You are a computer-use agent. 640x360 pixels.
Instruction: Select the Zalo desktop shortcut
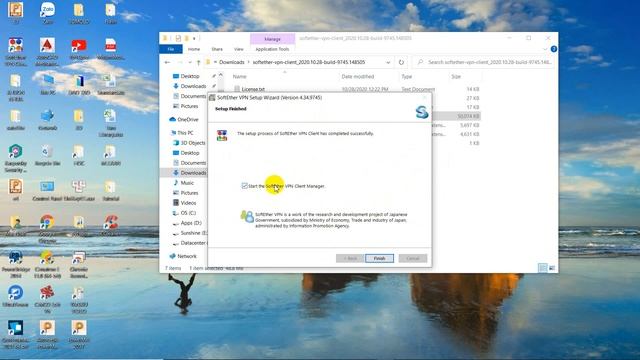[47, 13]
